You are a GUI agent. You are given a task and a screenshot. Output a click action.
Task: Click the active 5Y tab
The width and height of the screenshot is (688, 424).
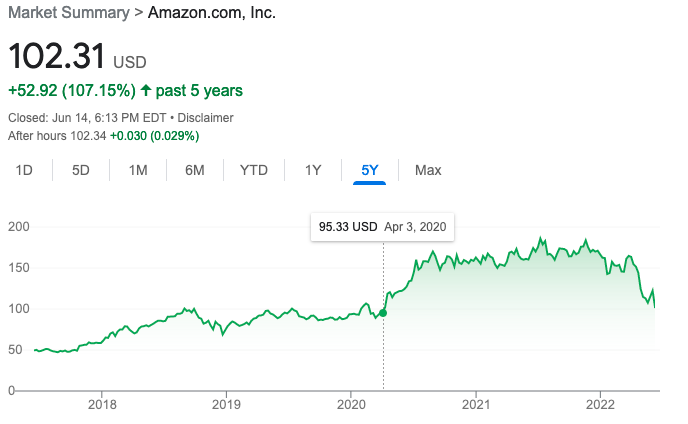tap(369, 170)
